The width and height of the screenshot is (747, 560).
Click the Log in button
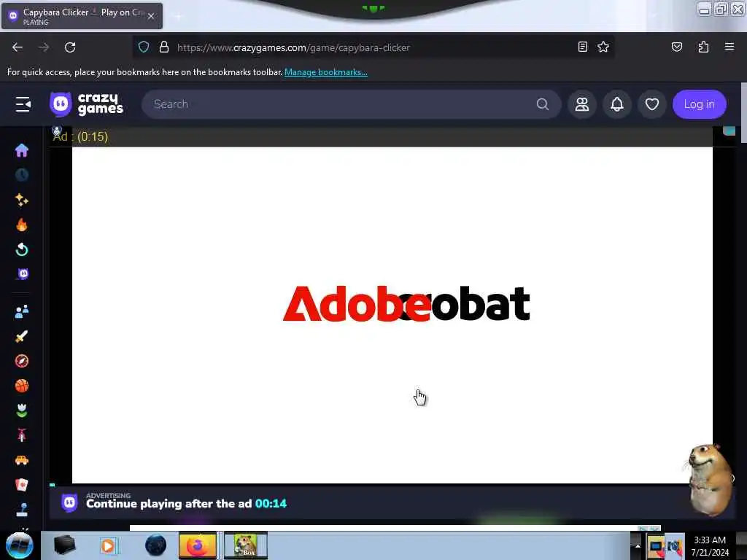tap(699, 104)
